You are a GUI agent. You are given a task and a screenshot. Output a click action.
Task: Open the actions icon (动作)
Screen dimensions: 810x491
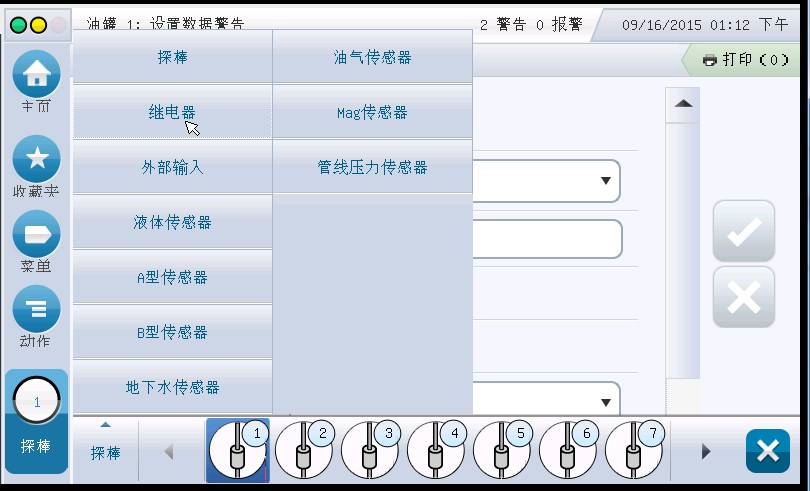[x=36, y=310]
